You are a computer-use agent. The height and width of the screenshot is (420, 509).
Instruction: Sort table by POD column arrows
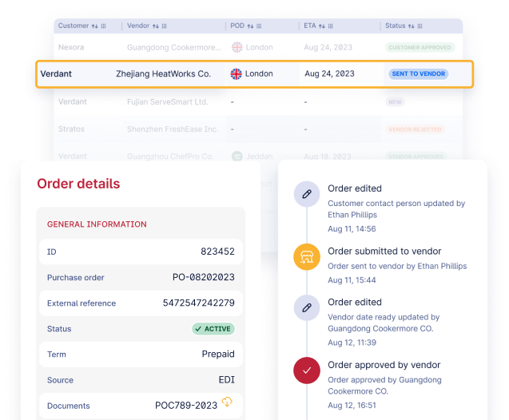250,26
